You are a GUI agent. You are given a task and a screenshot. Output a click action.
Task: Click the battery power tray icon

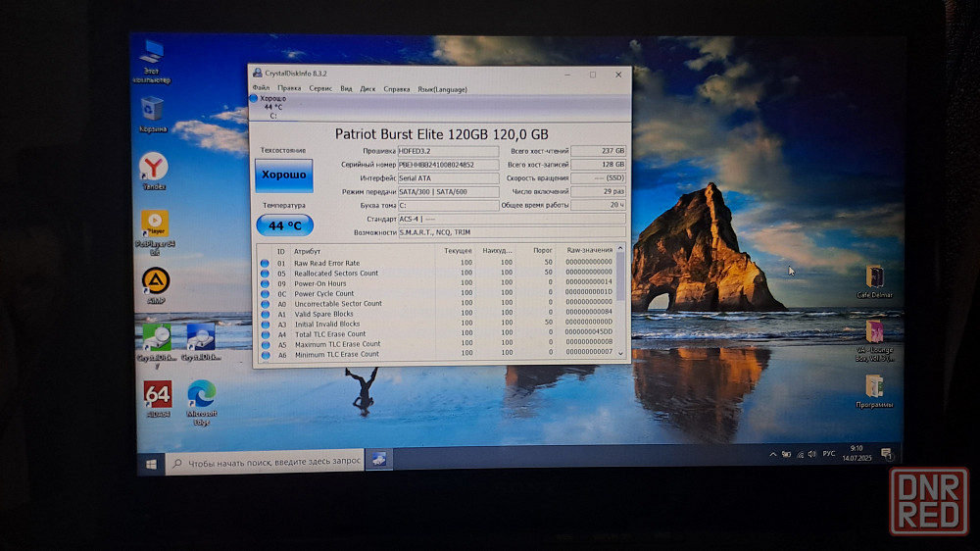[786, 455]
